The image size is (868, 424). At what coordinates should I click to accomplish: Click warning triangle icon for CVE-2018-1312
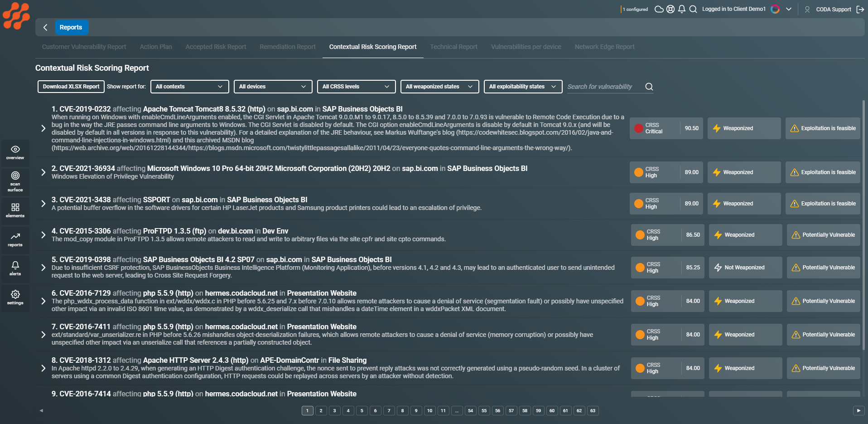(x=796, y=368)
